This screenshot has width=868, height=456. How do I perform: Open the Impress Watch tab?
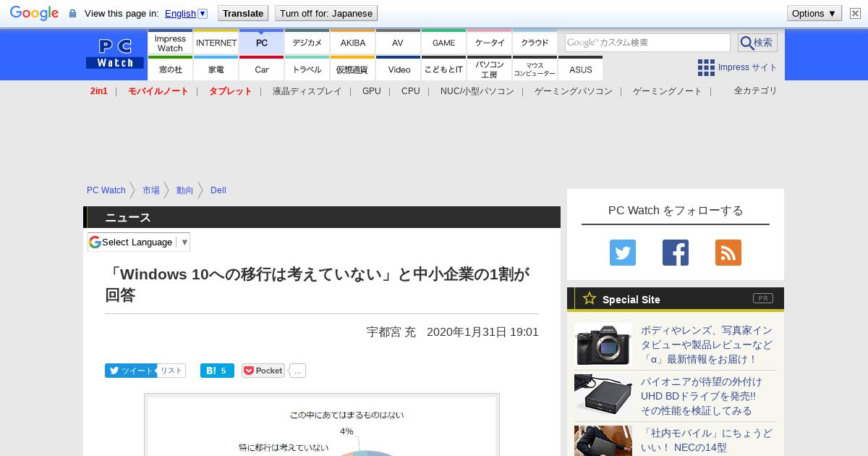coord(170,43)
